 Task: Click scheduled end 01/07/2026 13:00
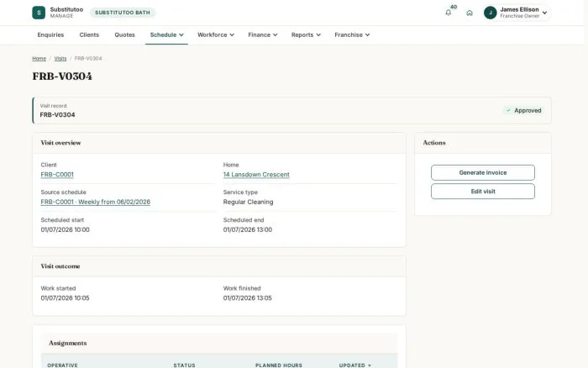tap(248, 229)
